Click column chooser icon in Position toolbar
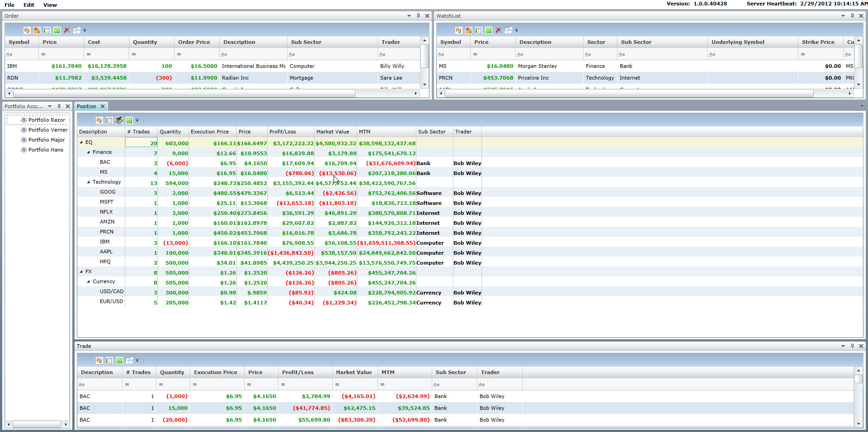This screenshot has height=432, width=868. point(109,120)
